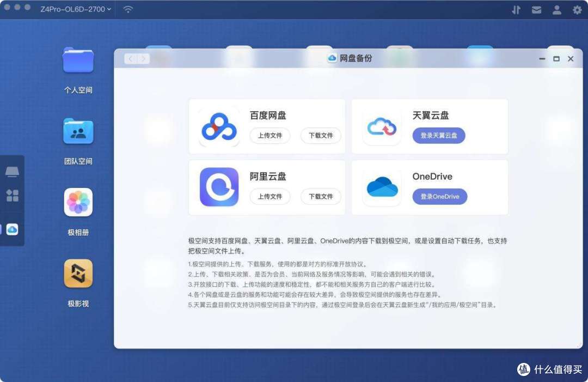
Task: Click the desktop icon in left dock
Action: pos(12,172)
